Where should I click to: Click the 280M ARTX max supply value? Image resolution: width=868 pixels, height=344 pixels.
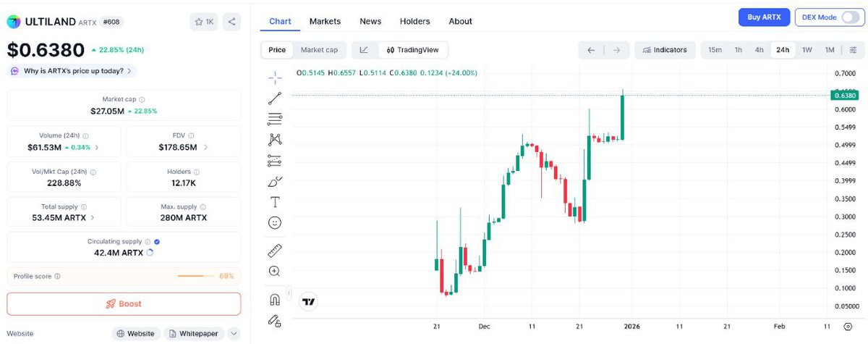[184, 217]
